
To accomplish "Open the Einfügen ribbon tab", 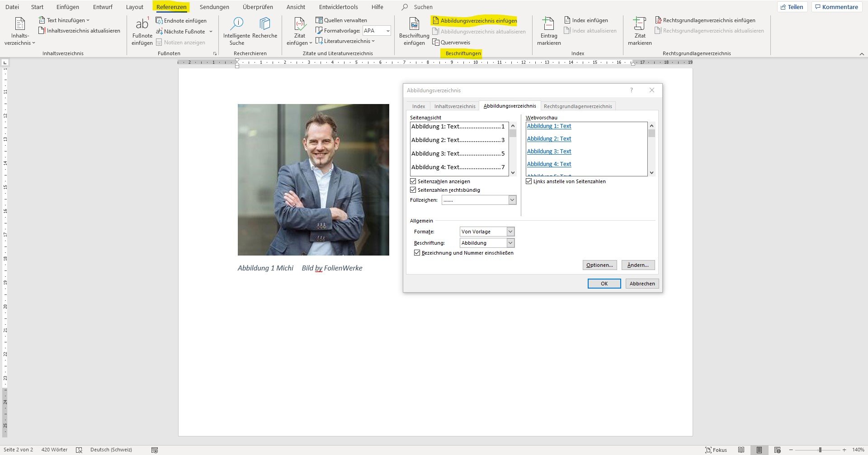I will coord(68,7).
